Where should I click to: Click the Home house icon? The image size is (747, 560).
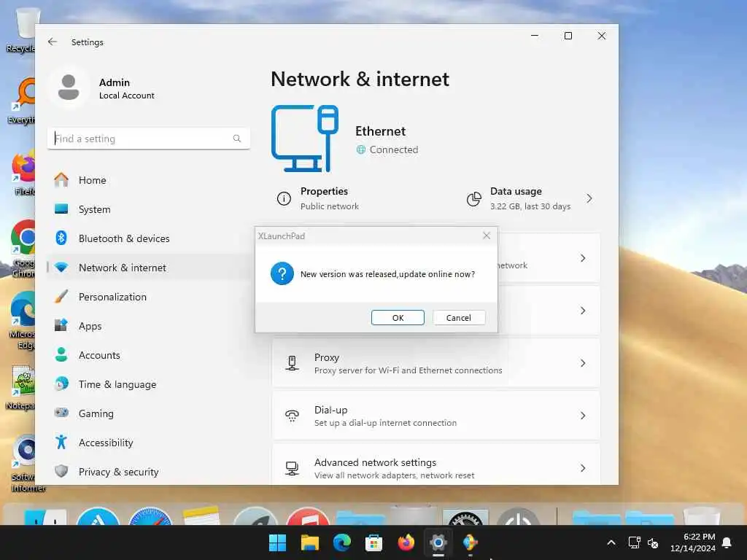coord(61,179)
